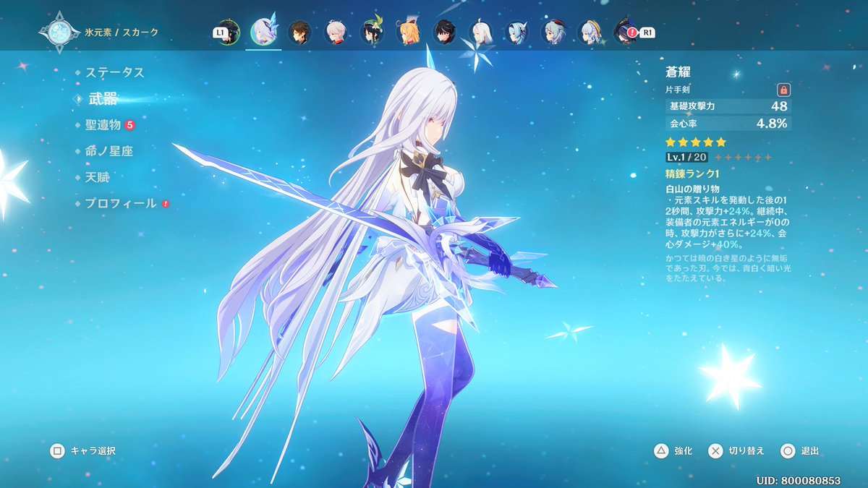Open the プロフィール menu
This screenshot has height=488, width=868.
[x=121, y=204]
